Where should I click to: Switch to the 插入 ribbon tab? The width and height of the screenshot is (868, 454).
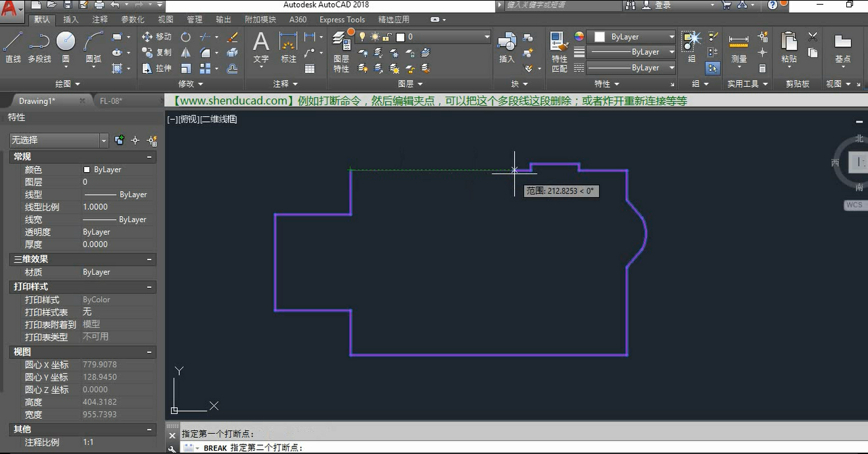[x=71, y=20]
